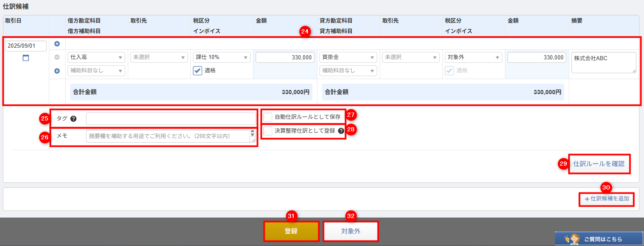Click the help icon next to タグ

tap(74, 119)
